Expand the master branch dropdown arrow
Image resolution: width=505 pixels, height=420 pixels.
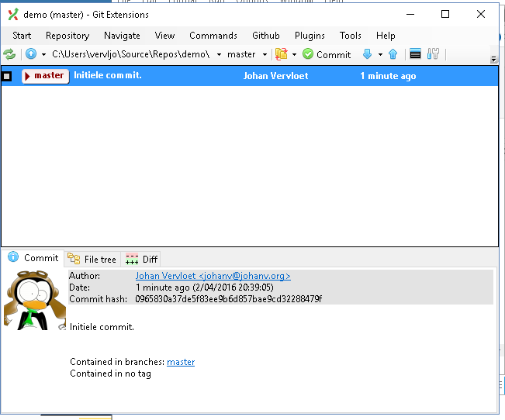click(x=265, y=54)
